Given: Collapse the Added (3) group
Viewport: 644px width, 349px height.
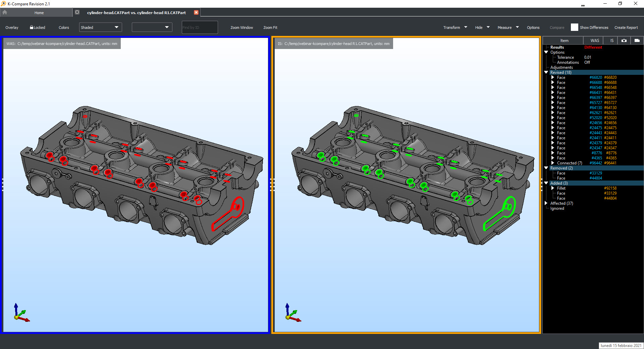Looking at the screenshot, I should click(546, 183).
